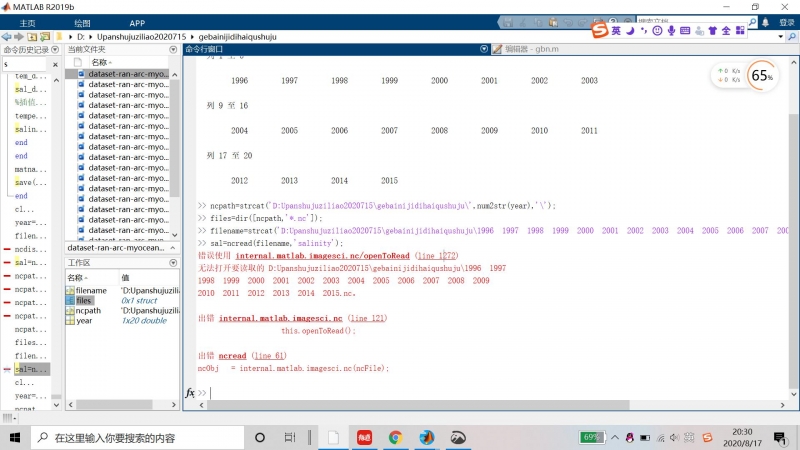Open the command history panel actions menu
This screenshot has width=800, height=450.
[x=55, y=49]
